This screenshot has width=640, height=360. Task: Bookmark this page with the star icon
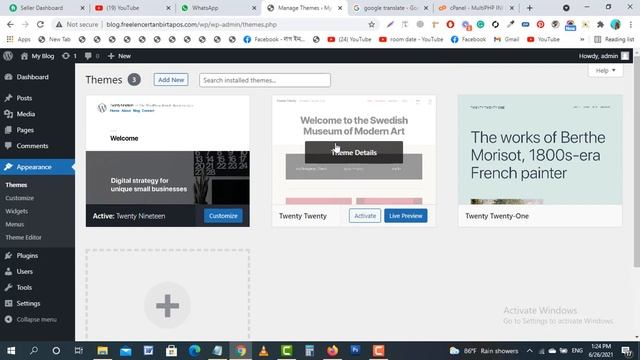(x=371, y=24)
